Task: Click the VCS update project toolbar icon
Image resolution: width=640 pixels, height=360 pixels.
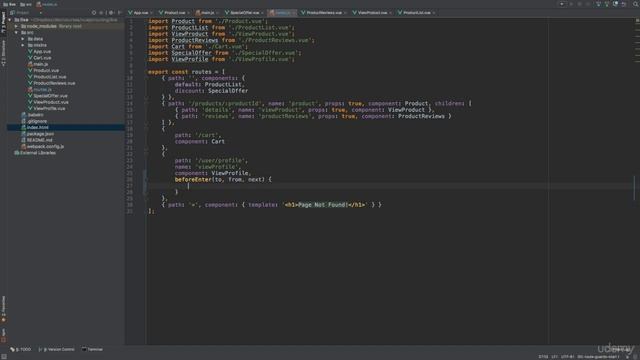Action: coord(598,4)
